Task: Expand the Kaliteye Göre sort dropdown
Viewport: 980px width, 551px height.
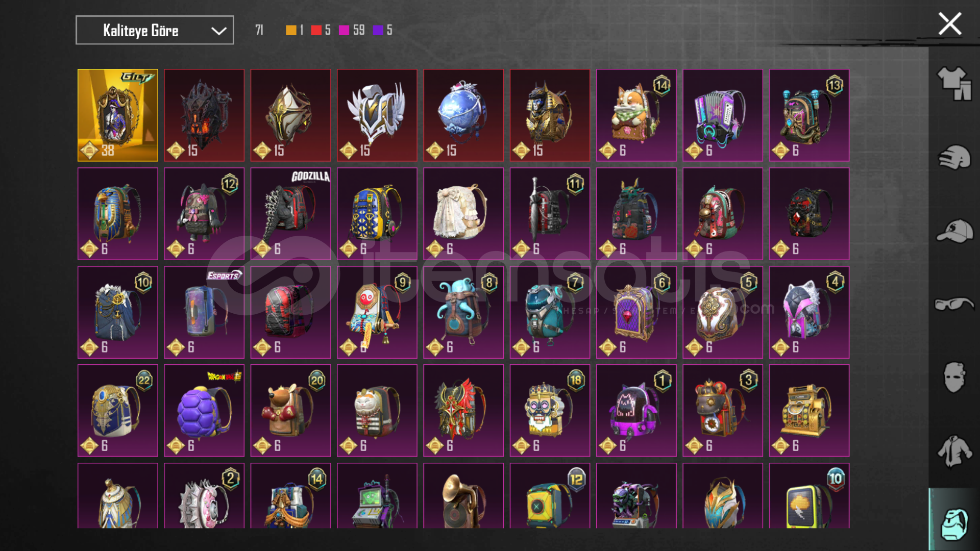Action: [x=155, y=30]
